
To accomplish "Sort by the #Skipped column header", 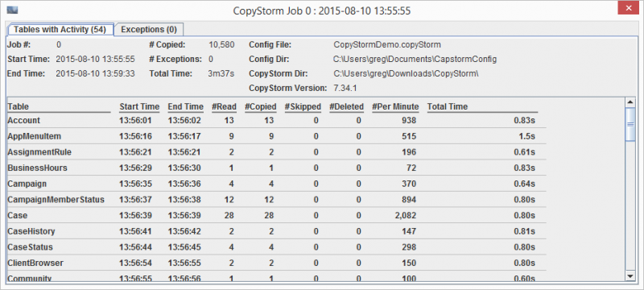I will pos(303,107).
